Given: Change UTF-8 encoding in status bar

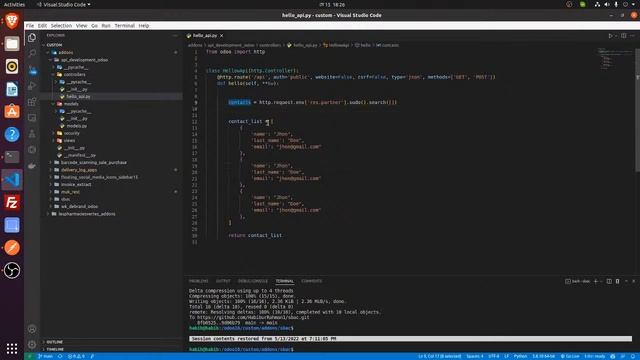Looking at the screenshot, I should 493,356.
